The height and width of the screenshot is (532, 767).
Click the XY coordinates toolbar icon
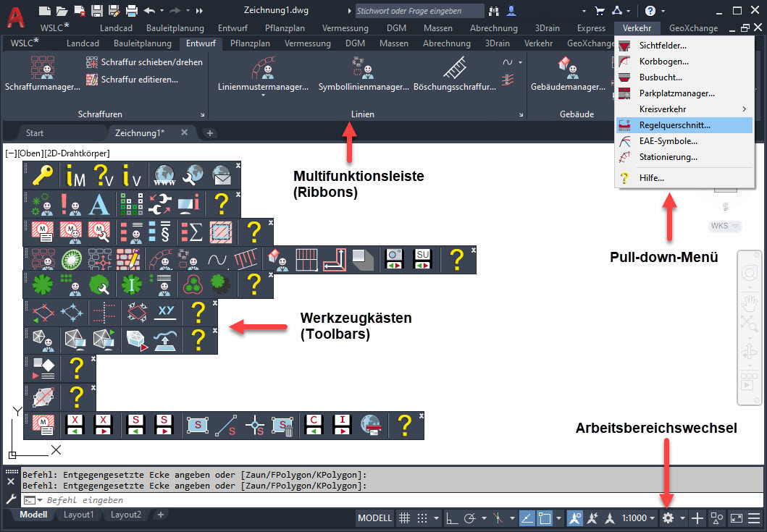point(166,313)
